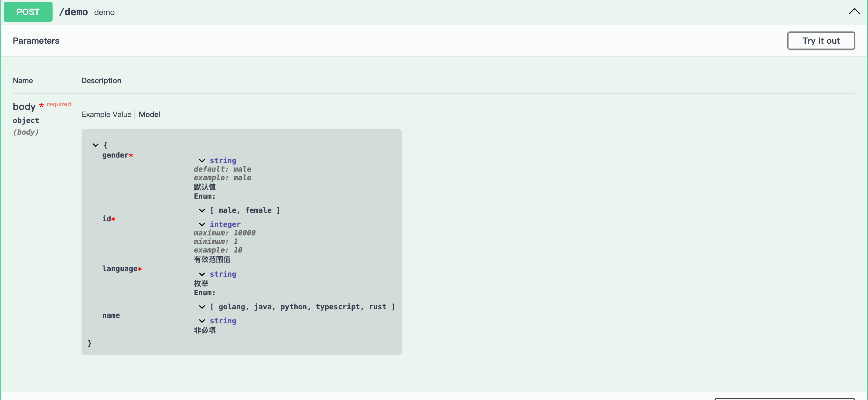This screenshot has width=868, height=400.
Task: Click the name property label
Action: pyautogui.click(x=111, y=315)
